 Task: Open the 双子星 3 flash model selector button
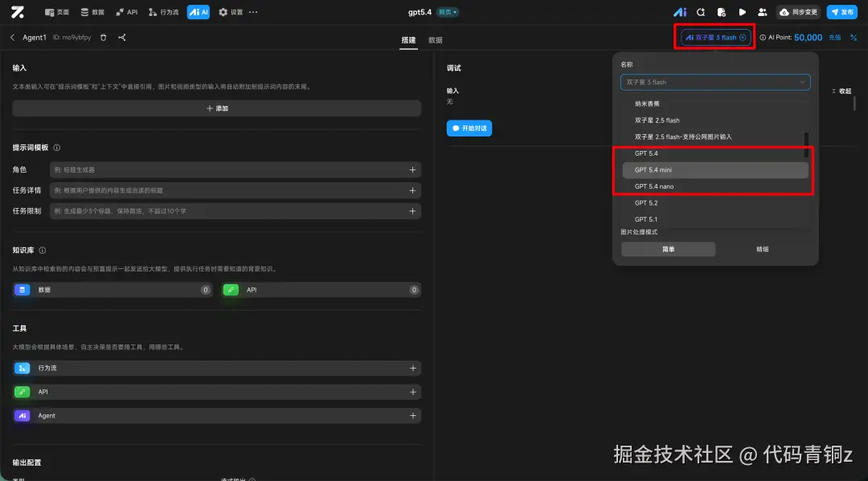(x=715, y=38)
